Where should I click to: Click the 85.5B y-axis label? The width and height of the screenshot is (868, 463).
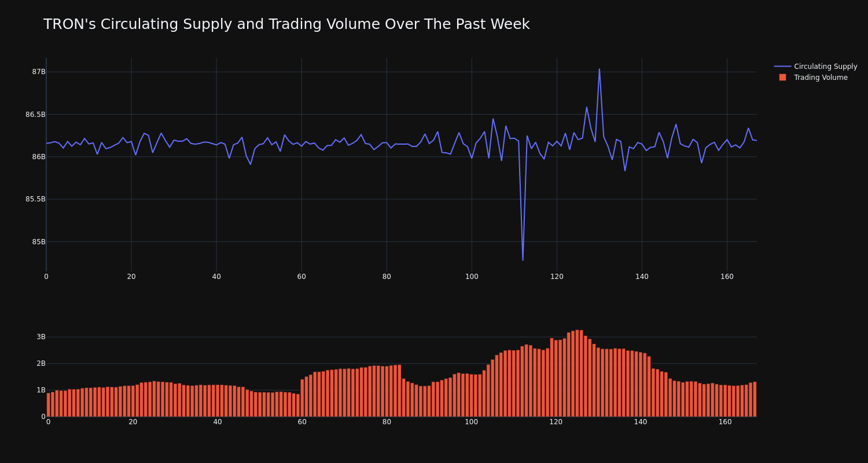(x=35, y=199)
